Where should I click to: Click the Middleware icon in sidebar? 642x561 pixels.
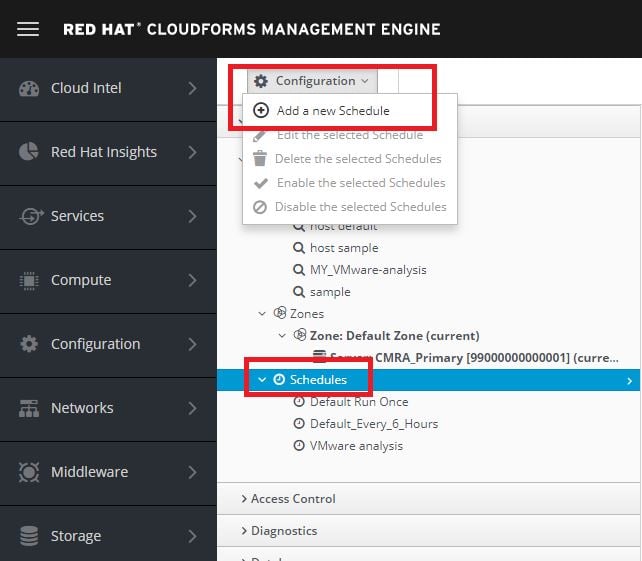(x=29, y=472)
